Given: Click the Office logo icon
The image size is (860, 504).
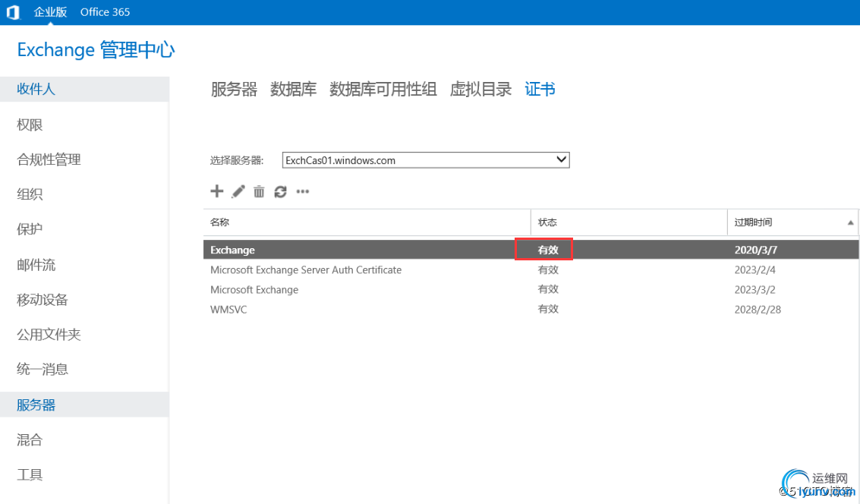Looking at the screenshot, I should pyautogui.click(x=13, y=12).
